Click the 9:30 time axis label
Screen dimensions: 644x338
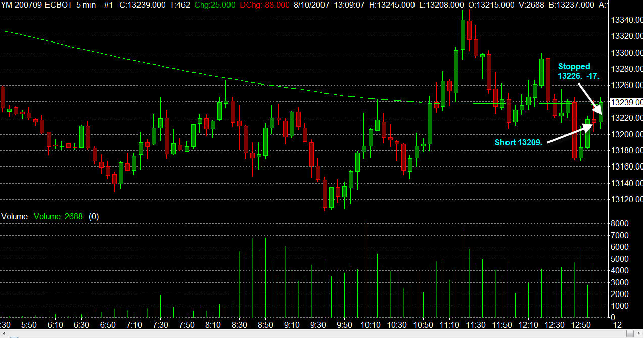click(318, 324)
